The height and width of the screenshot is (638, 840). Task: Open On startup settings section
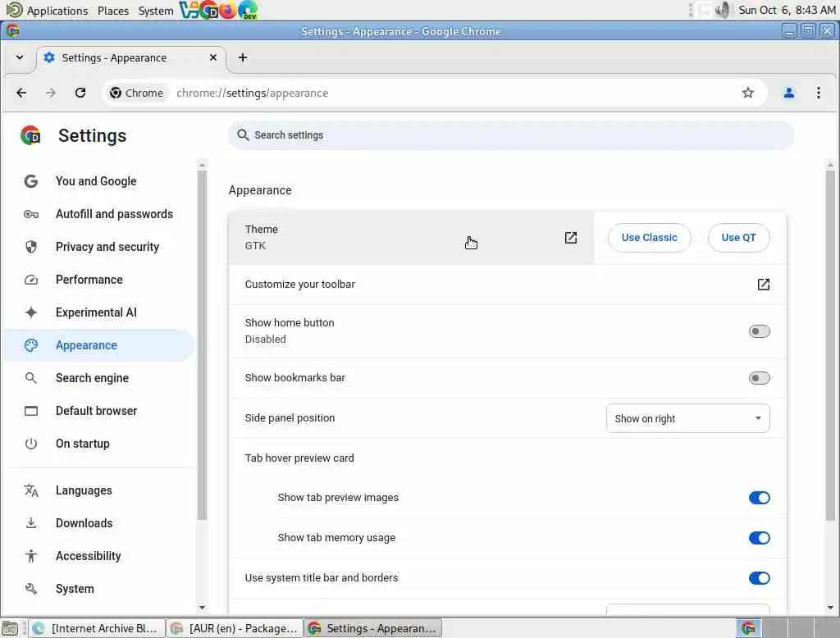click(99, 444)
